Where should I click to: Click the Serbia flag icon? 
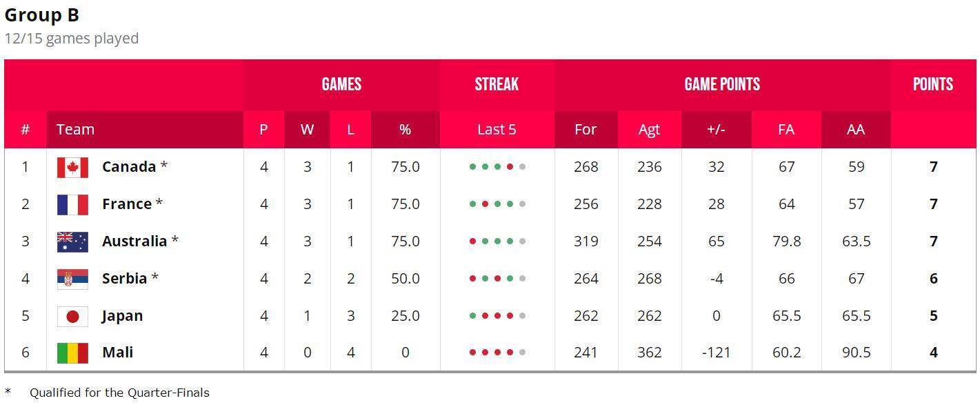click(x=72, y=279)
